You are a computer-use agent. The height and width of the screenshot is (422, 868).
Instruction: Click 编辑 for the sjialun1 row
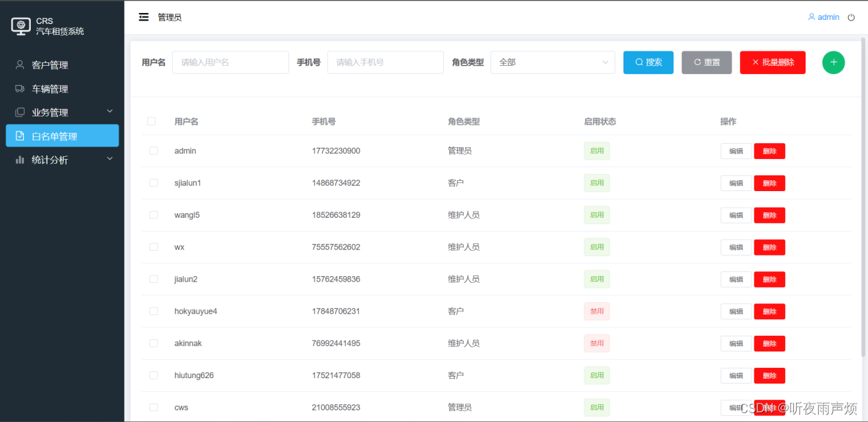736,184
